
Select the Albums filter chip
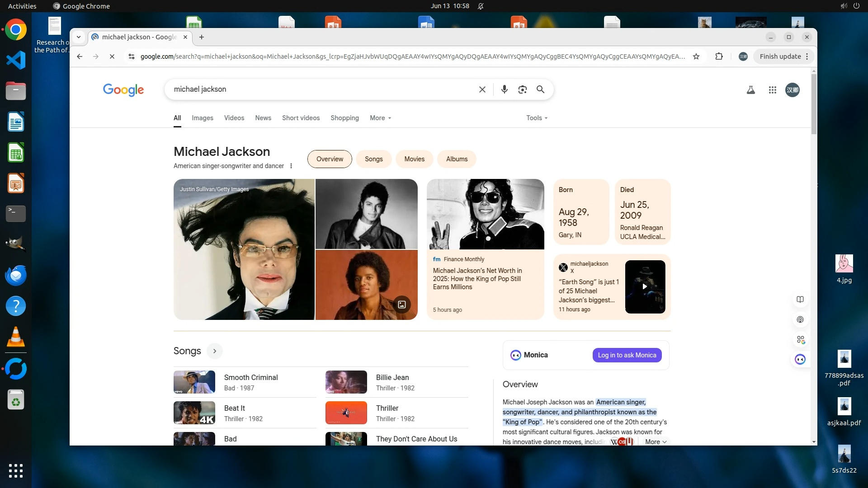[457, 159]
